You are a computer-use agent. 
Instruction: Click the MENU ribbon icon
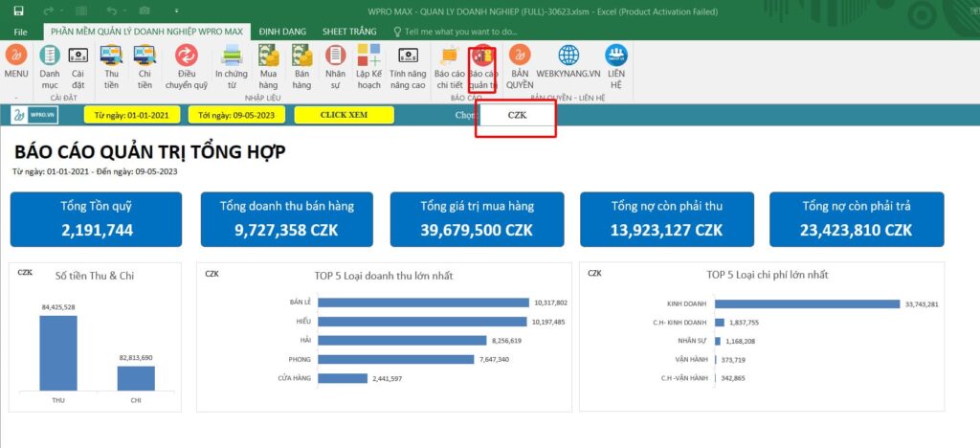16,57
